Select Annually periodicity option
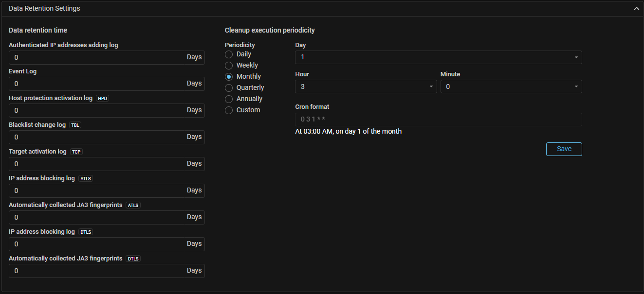The image size is (644, 294). coord(229,99)
